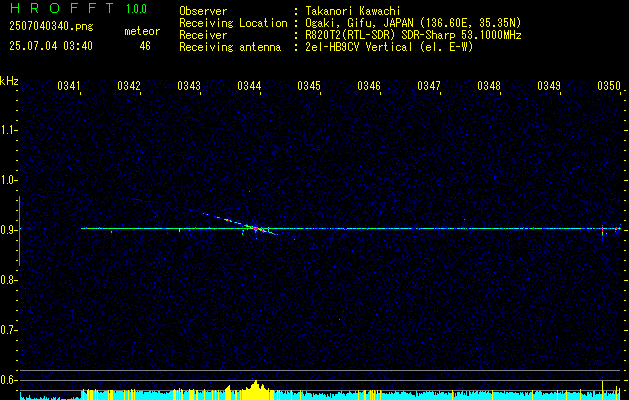Click the 0341 time marker
Screen dimensions: 629x400
pos(69,86)
